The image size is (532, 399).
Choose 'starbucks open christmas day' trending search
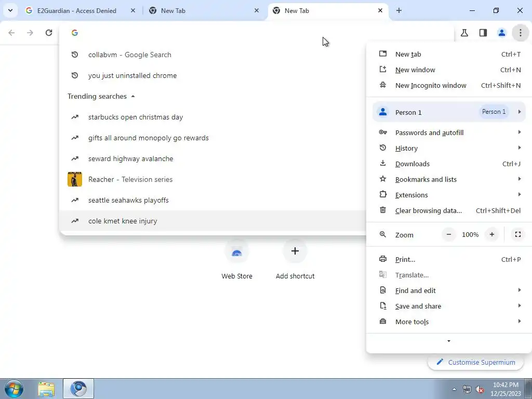[x=213, y=117]
